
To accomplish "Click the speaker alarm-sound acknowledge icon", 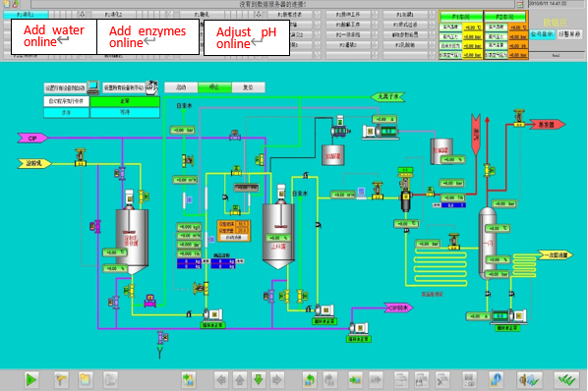I will point(529,380).
